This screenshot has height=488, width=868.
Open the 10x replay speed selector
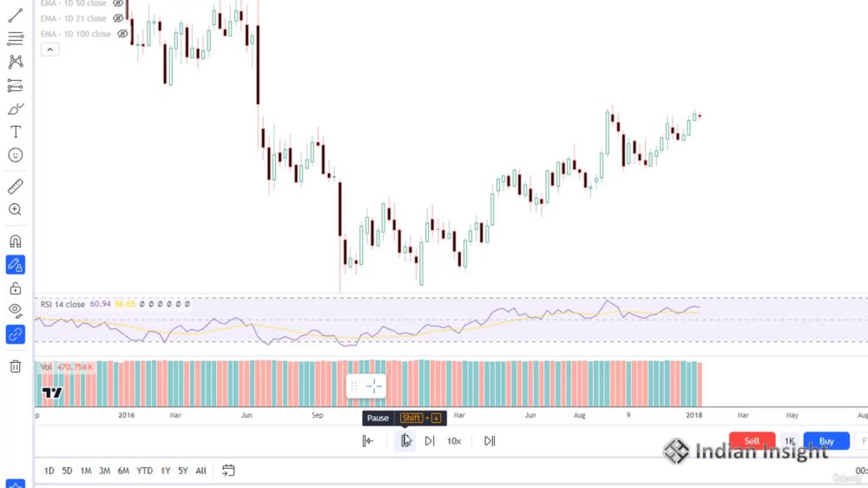[454, 441]
